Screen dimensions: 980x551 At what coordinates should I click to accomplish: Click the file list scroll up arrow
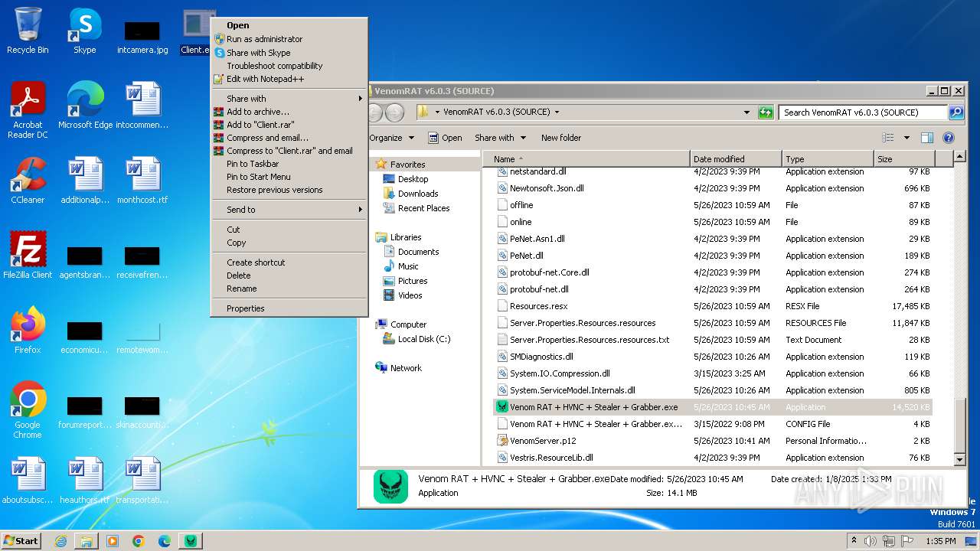(x=960, y=157)
